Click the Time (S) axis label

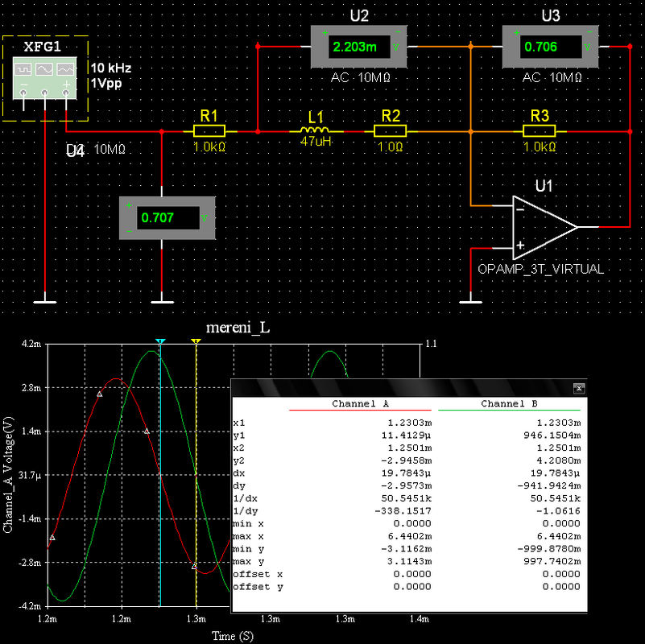coord(233,636)
